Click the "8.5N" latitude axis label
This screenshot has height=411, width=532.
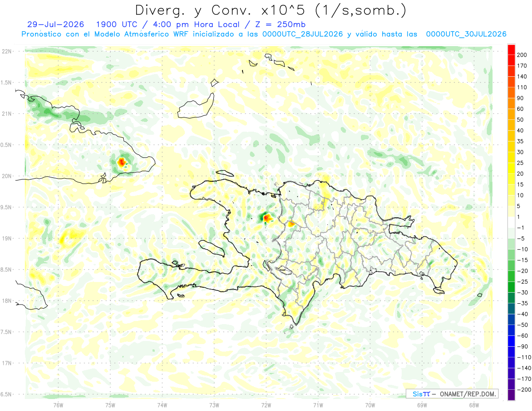[7, 270]
